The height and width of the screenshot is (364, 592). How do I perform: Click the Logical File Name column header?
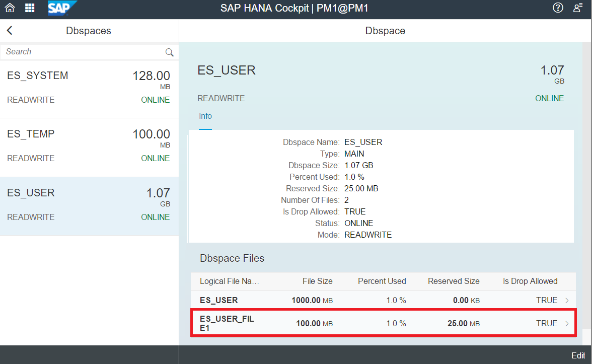[230, 281]
